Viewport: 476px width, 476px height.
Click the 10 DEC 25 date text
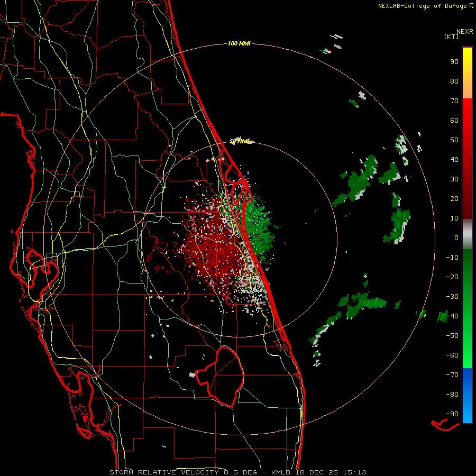coord(317,472)
